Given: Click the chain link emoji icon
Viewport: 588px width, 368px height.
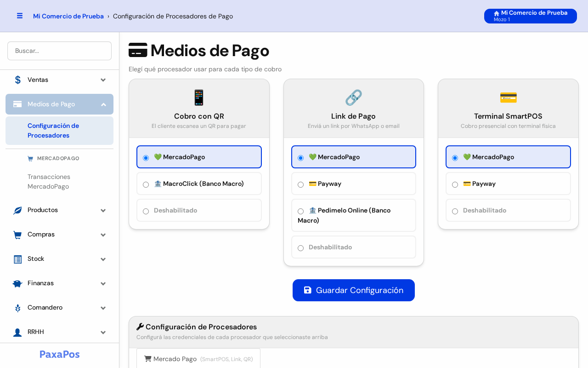Looking at the screenshot, I should (x=354, y=98).
